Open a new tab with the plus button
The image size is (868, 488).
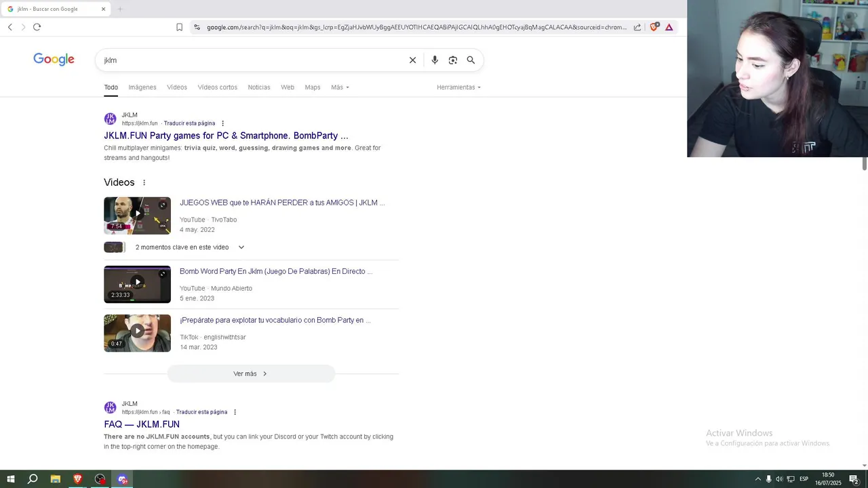pyautogui.click(x=120, y=9)
